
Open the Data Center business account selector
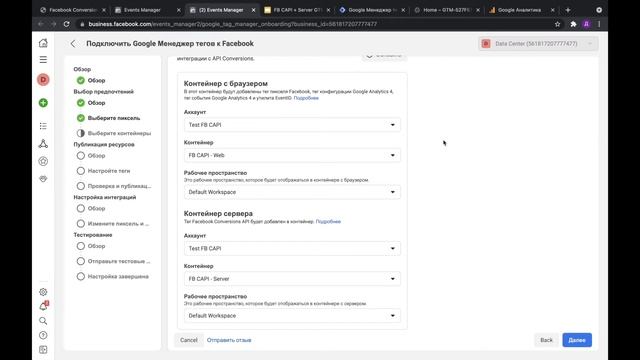pos(538,44)
